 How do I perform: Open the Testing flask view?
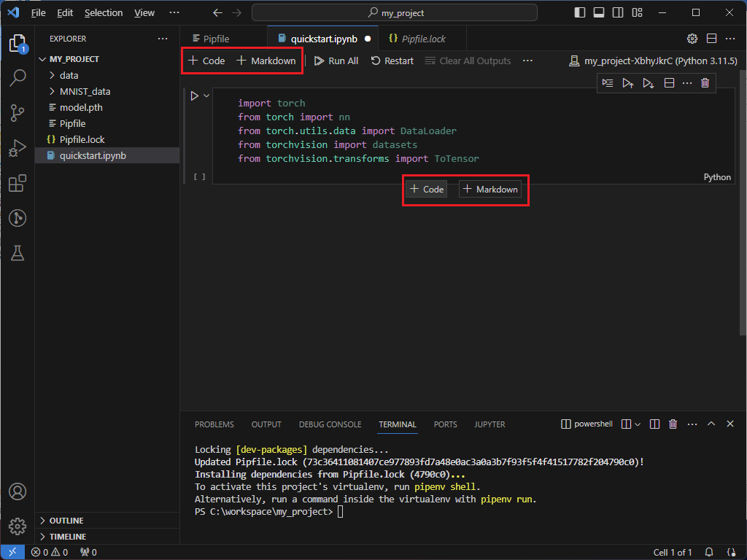point(18,253)
